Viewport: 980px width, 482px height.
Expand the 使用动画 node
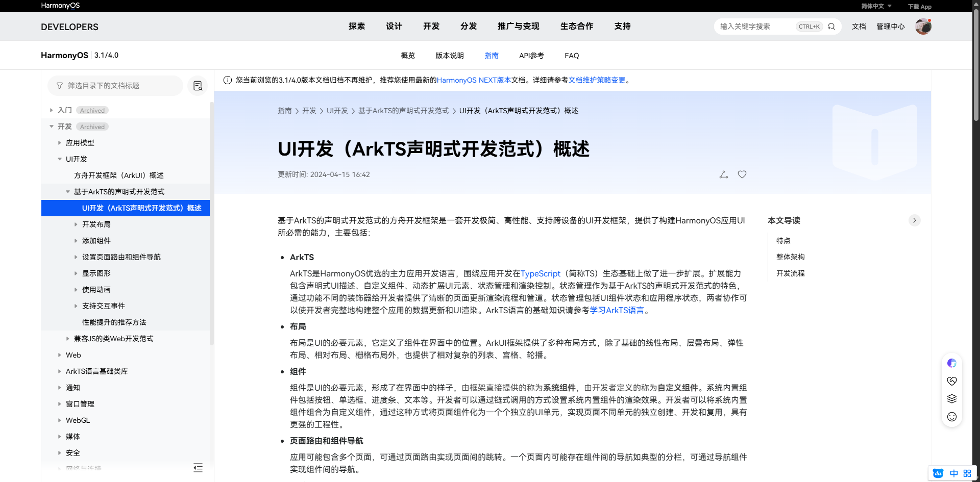click(76, 290)
